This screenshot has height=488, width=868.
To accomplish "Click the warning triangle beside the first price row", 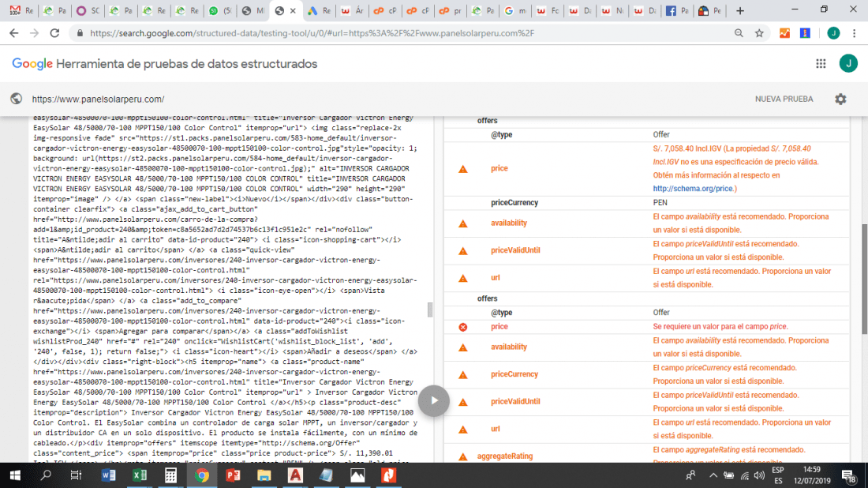I will 462,169.
